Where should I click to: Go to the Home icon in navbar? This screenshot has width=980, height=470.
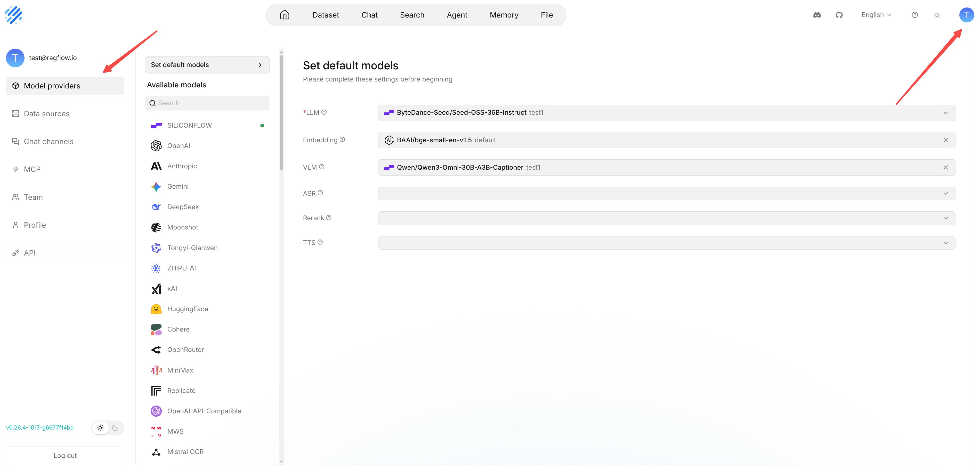point(285,15)
